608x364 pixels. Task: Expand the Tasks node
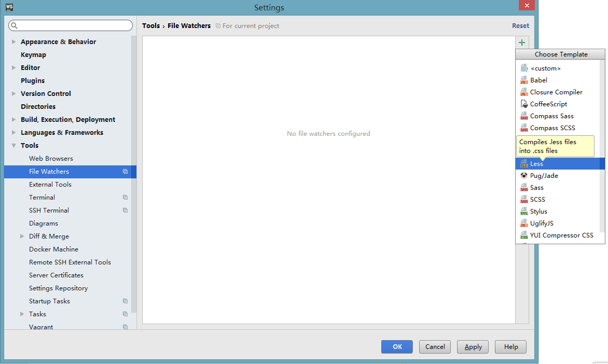[22, 314]
